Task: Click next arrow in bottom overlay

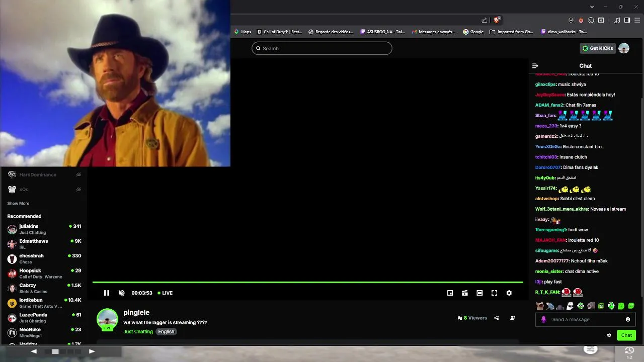Action: (x=92, y=351)
